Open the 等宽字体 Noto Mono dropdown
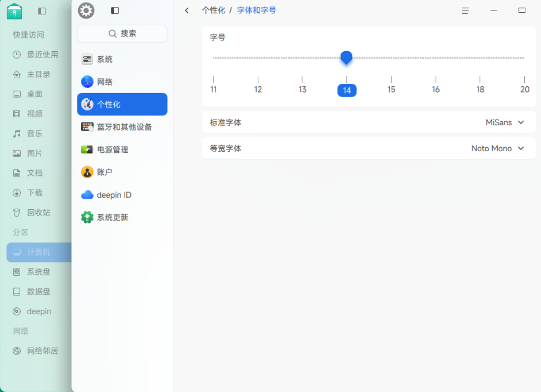This screenshot has height=392, width=541. pos(498,148)
